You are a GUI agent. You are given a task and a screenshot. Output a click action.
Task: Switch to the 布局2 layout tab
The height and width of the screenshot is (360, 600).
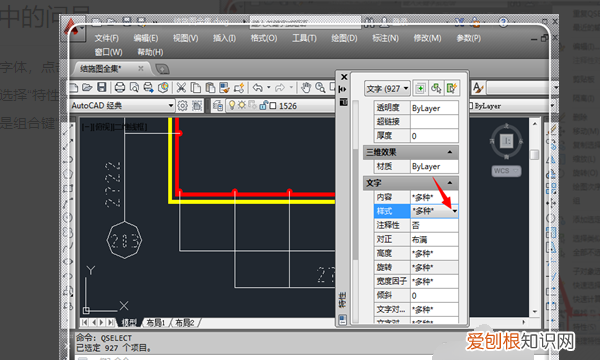185,323
